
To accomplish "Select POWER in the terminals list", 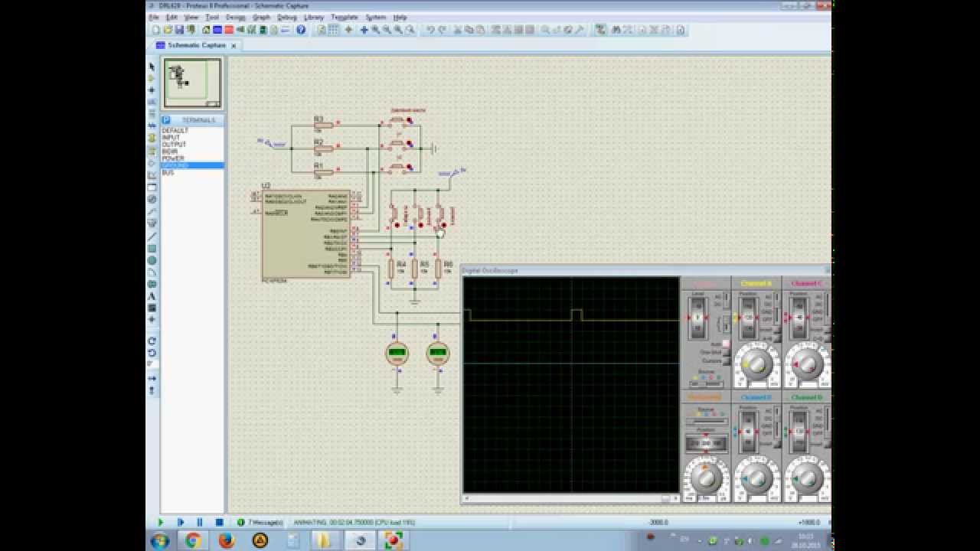I will pos(192,158).
